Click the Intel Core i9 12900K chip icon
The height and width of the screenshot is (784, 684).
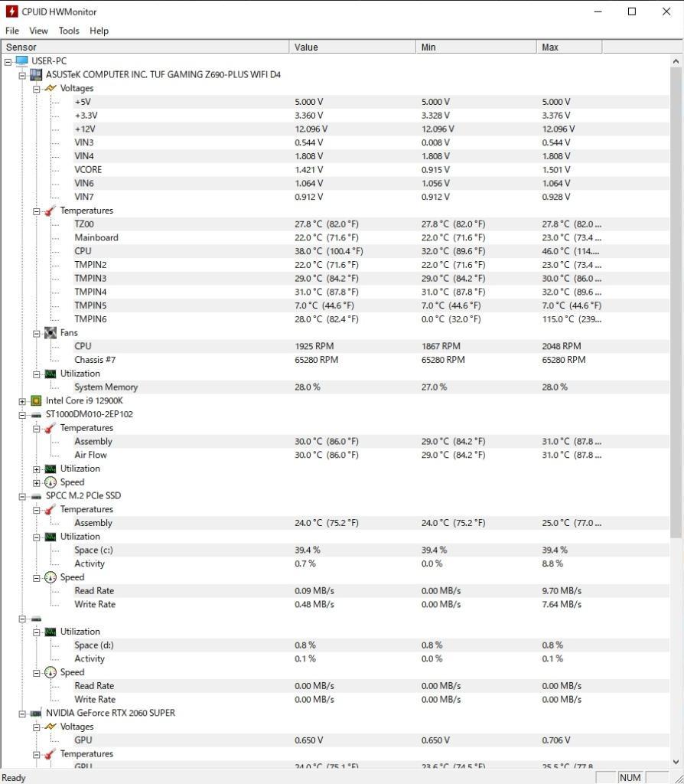click(36, 400)
